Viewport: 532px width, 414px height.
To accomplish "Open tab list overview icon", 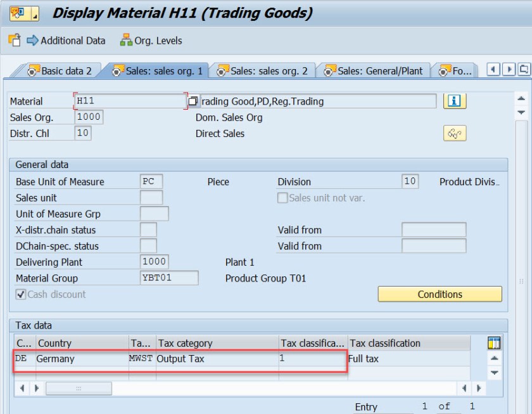I will point(524,70).
